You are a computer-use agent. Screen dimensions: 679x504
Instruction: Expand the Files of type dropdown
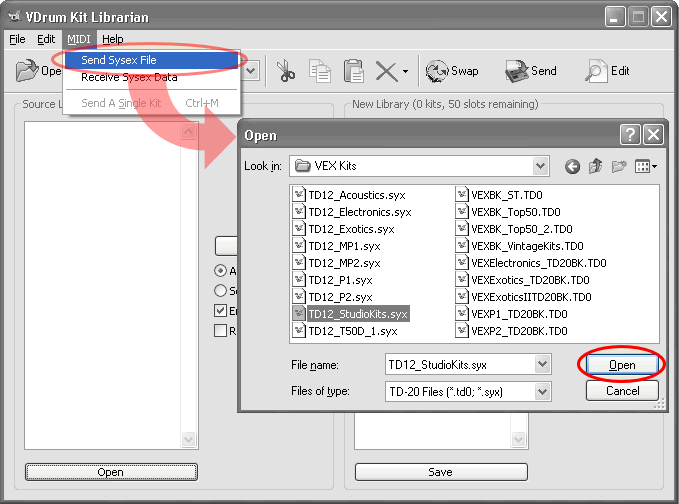coord(543,391)
